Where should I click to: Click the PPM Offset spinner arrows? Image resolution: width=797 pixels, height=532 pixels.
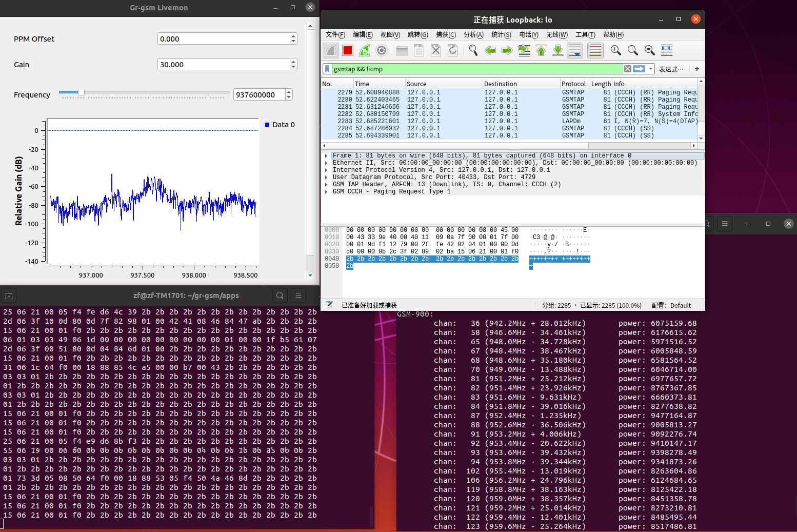pos(293,38)
